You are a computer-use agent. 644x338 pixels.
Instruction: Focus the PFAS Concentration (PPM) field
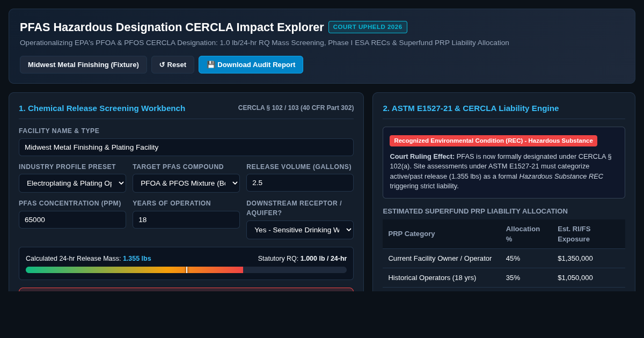point(72,219)
